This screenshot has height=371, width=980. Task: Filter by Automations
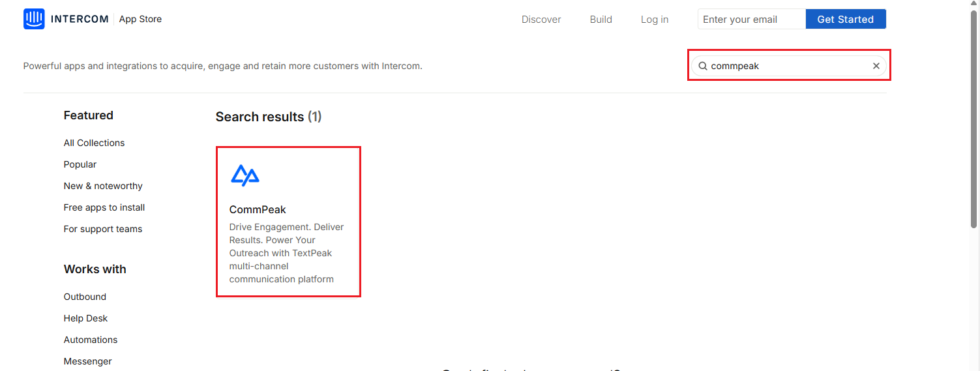click(91, 340)
